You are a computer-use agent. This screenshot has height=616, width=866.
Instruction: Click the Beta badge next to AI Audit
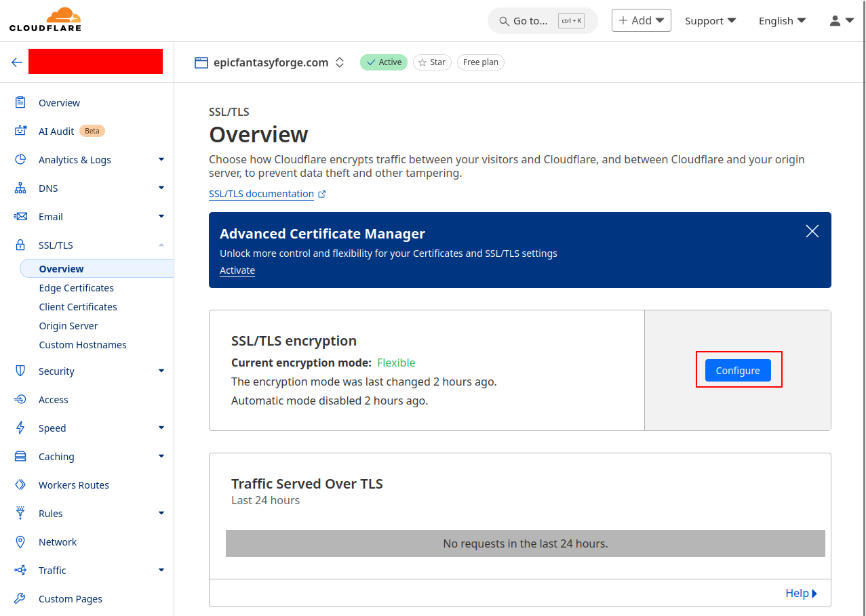[92, 131]
